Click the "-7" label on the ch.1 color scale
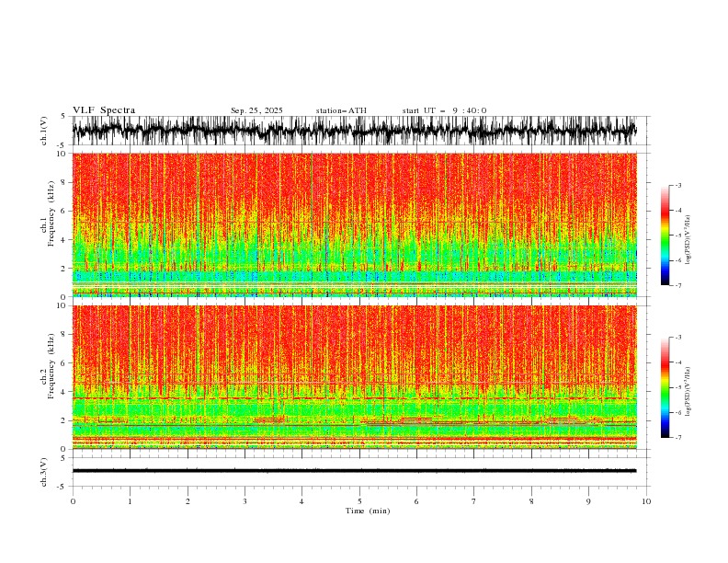 coord(678,285)
